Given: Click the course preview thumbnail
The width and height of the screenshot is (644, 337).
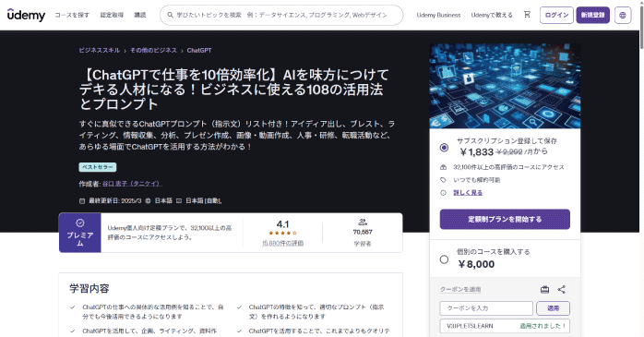Looking at the screenshot, I should [x=505, y=86].
